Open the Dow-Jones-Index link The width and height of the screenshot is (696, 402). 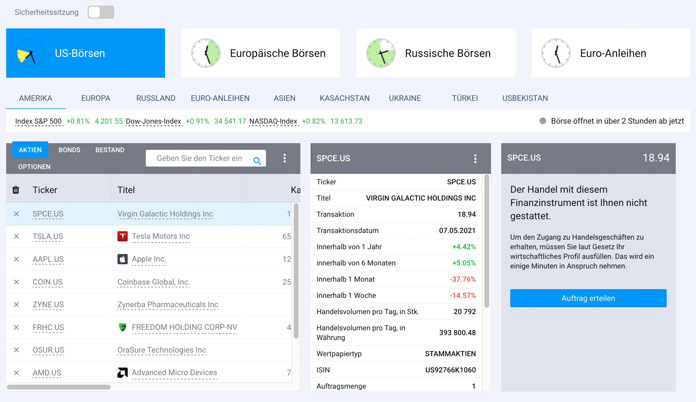pyautogui.click(x=154, y=121)
